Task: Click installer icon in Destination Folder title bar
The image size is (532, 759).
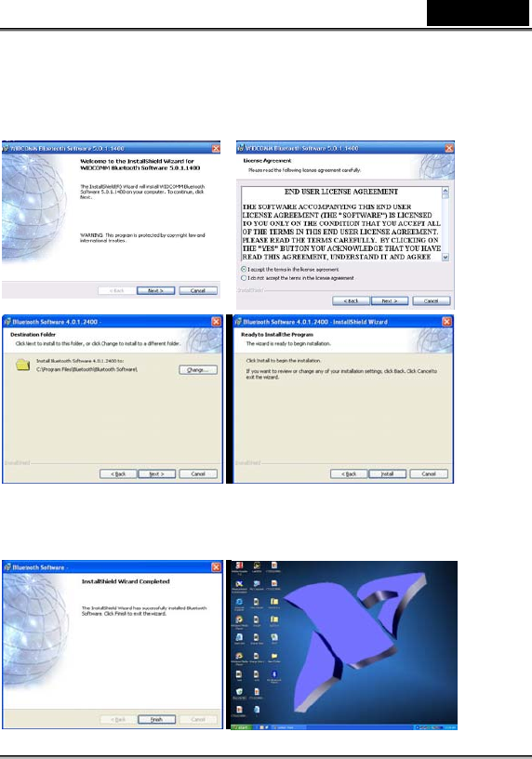Action: click(7, 322)
